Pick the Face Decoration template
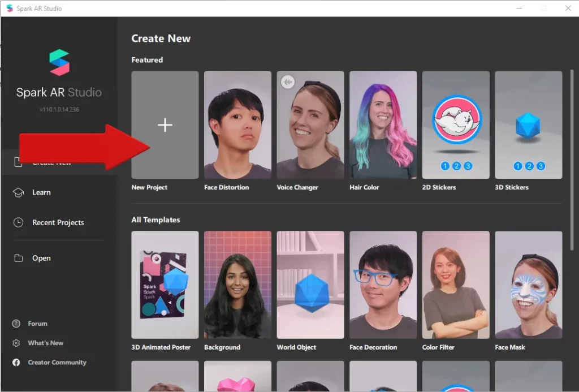The height and width of the screenshot is (392, 579). pos(383,285)
